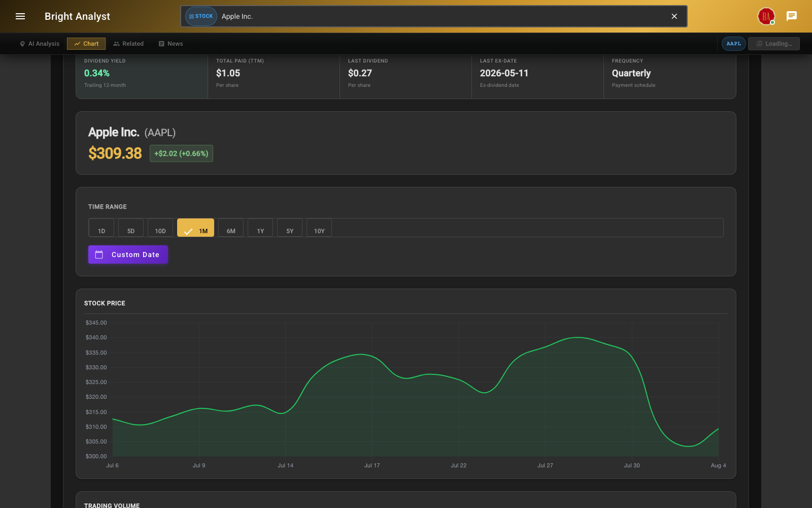Click the Aug 4 chart axis label

719,465
